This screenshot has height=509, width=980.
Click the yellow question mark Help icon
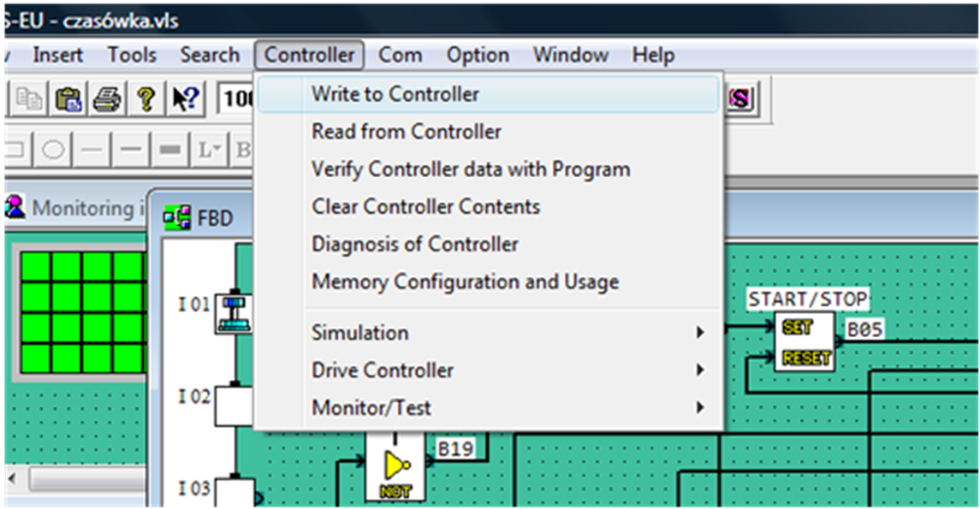pos(146,98)
